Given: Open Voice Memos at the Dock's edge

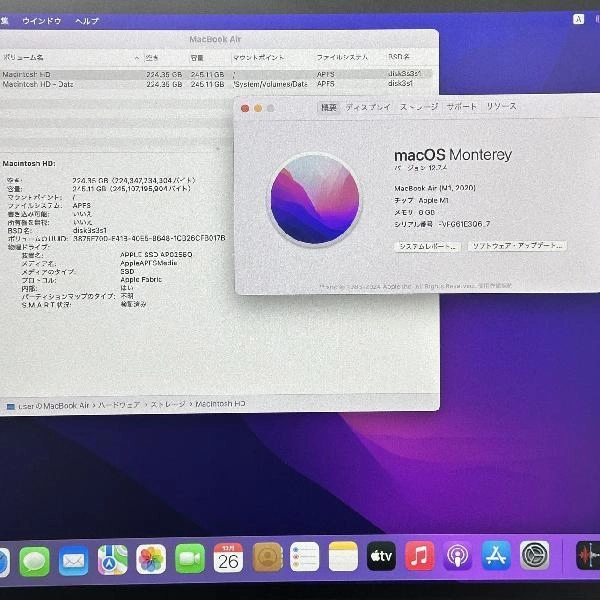Looking at the screenshot, I should click(588, 555).
